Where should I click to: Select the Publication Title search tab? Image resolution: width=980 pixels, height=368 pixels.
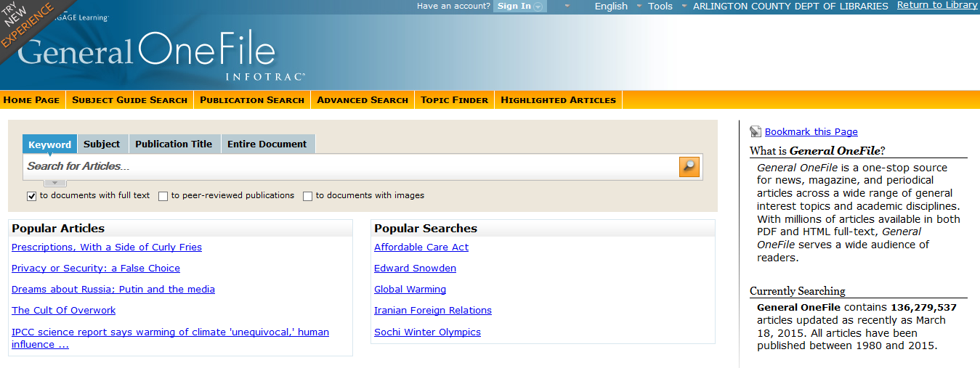coord(174,144)
